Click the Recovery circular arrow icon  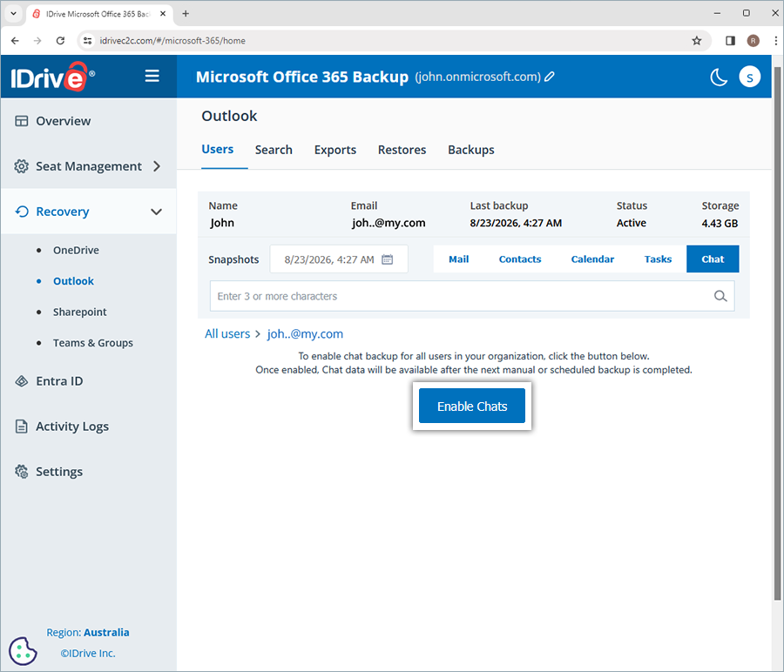click(x=22, y=212)
